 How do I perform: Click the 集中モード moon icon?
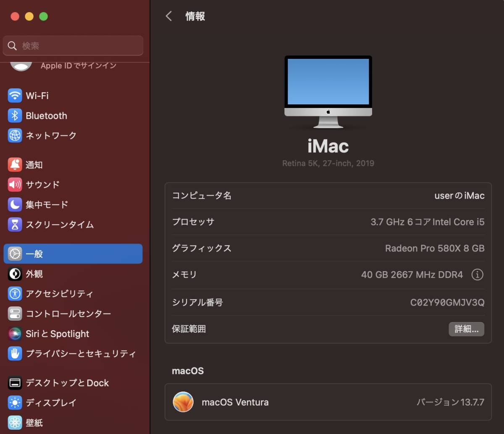pyautogui.click(x=15, y=205)
